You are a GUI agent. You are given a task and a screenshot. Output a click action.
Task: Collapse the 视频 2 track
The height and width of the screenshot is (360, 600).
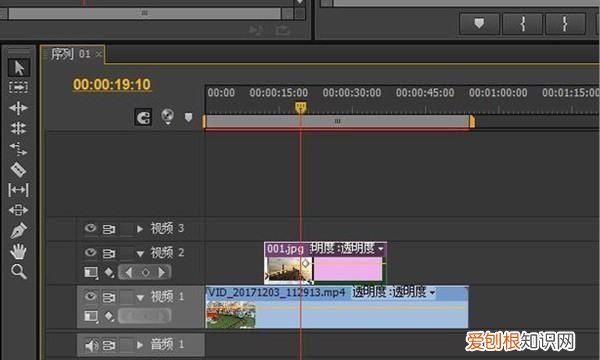pos(140,254)
